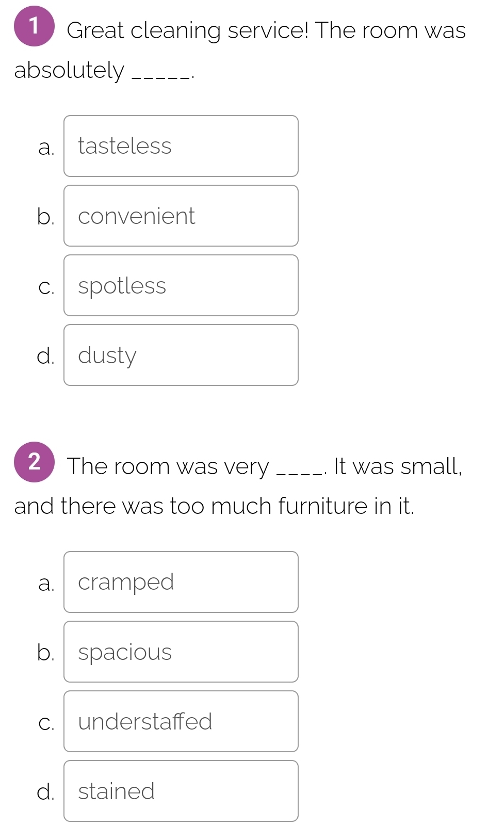This screenshot has height=825, width=504.
Task: Click letter 'b.' beside spacious
Action: 46,653
